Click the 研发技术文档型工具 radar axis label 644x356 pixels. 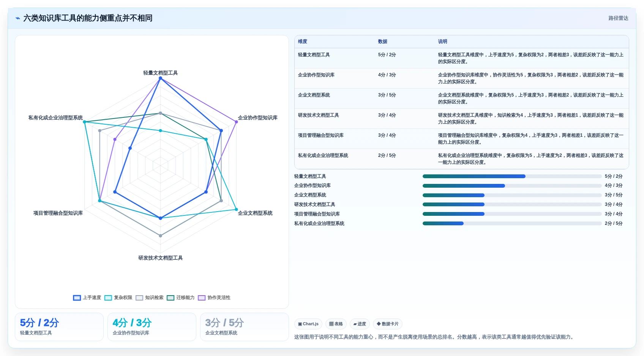[x=160, y=258]
